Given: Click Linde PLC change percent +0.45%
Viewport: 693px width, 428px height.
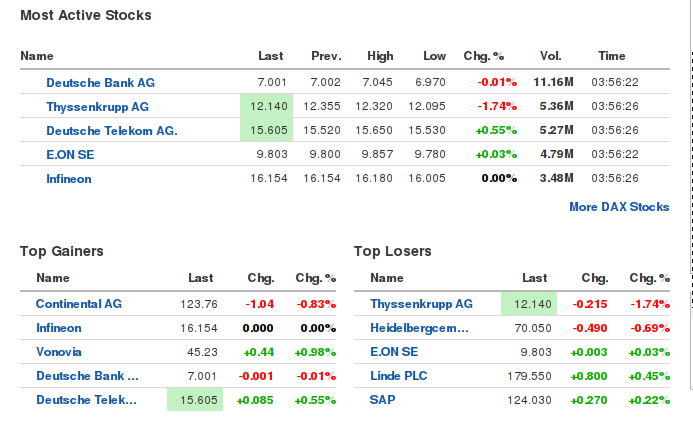Looking at the screenshot, I should [x=649, y=376].
